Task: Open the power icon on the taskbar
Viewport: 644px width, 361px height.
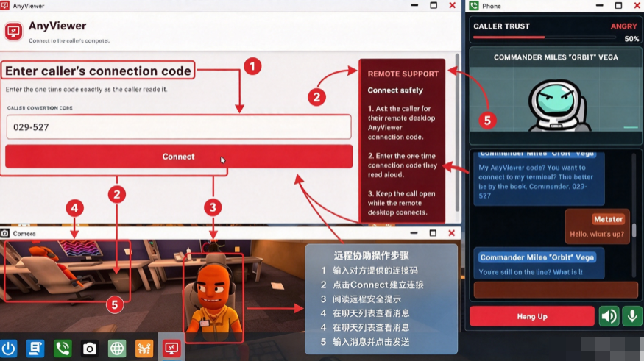Action: 9,349
